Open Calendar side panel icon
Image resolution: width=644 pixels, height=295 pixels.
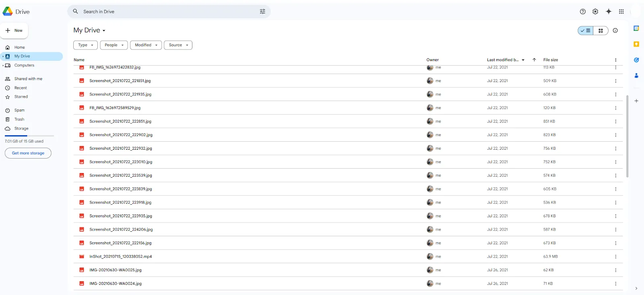[636, 28]
